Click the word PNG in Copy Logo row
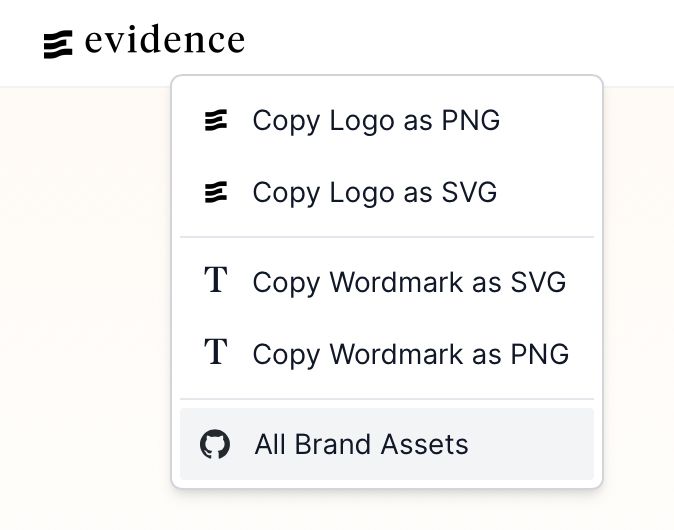Screen dimensions: 674x530 (471, 120)
